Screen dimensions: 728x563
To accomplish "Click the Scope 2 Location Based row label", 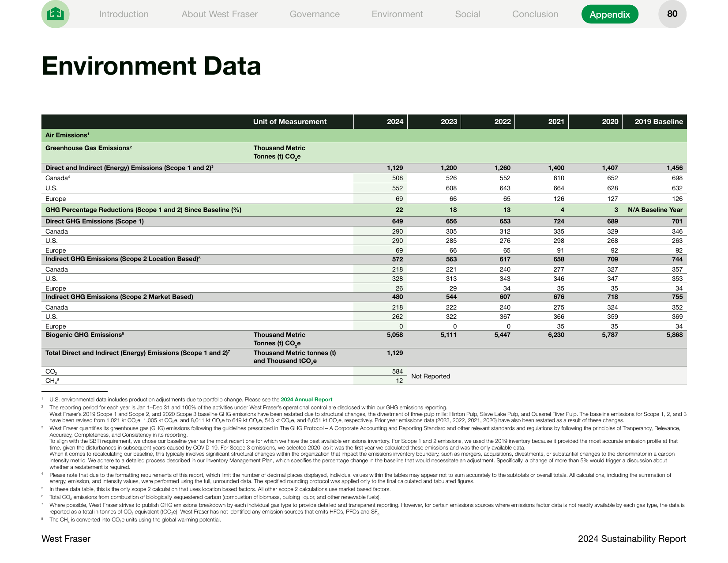I will pos(123,259).
